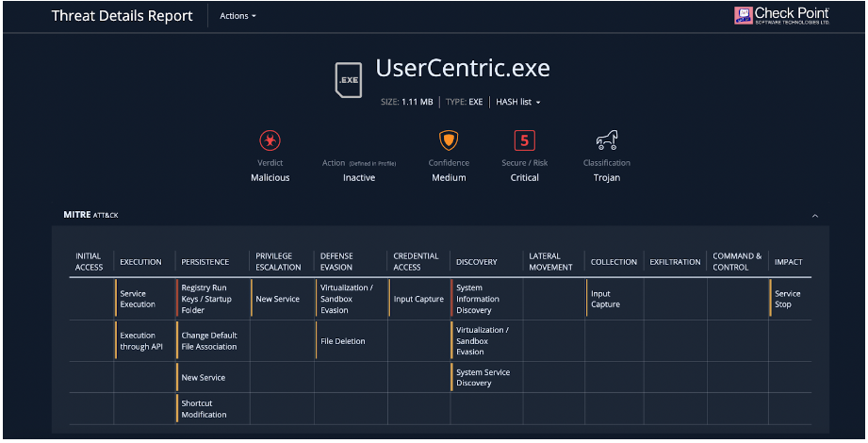This screenshot has height=443, width=868.
Task: Select the PERSISTENCE column header
Action: (x=205, y=262)
